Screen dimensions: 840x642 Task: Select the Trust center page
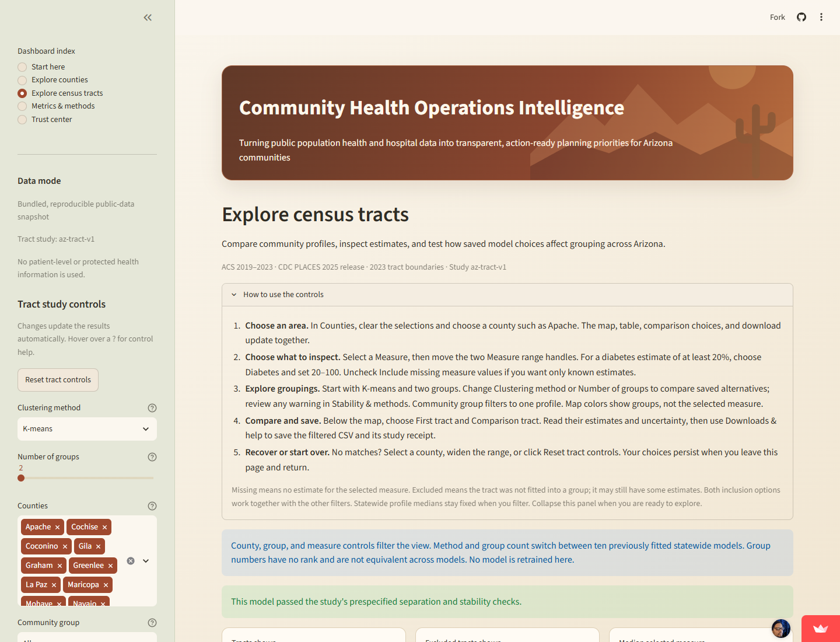click(45, 120)
